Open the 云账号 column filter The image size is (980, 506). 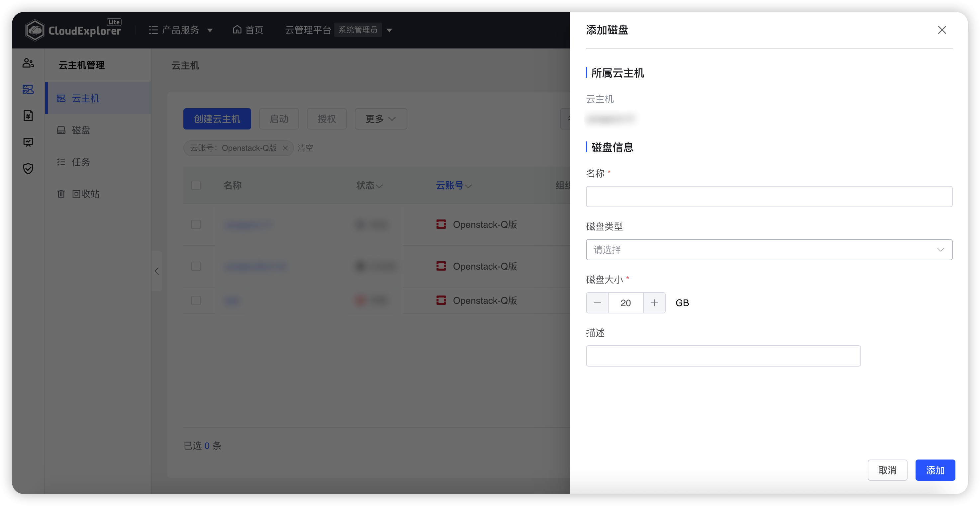468,186
